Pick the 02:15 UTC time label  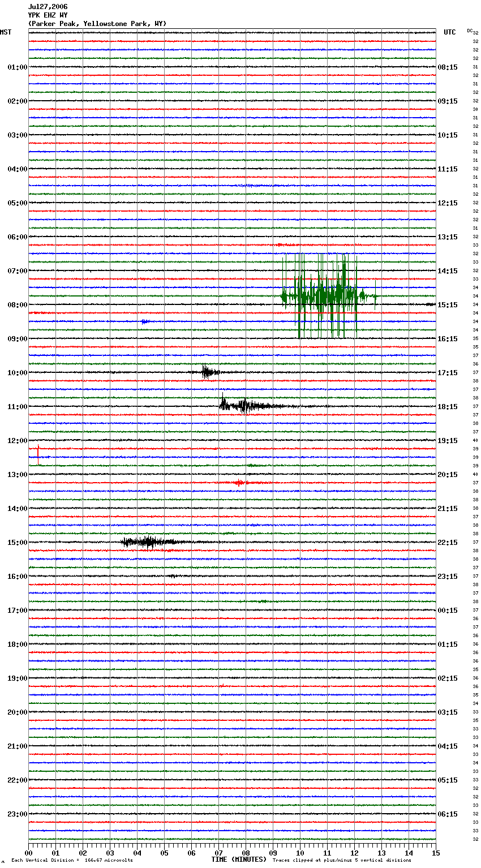coord(448,678)
